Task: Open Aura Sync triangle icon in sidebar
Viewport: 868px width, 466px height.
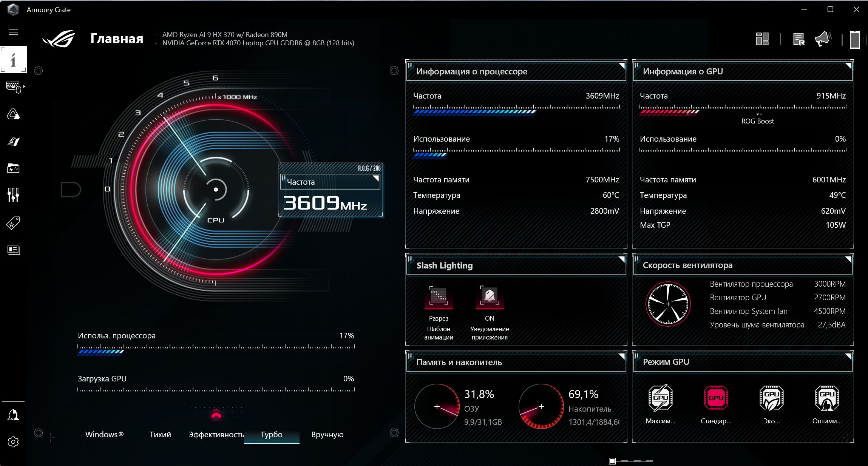Action: tap(13, 114)
